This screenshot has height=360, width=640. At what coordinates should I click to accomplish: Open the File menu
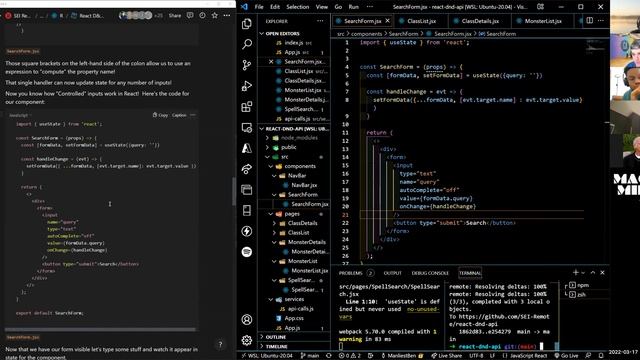pyautogui.click(x=259, y=7)
